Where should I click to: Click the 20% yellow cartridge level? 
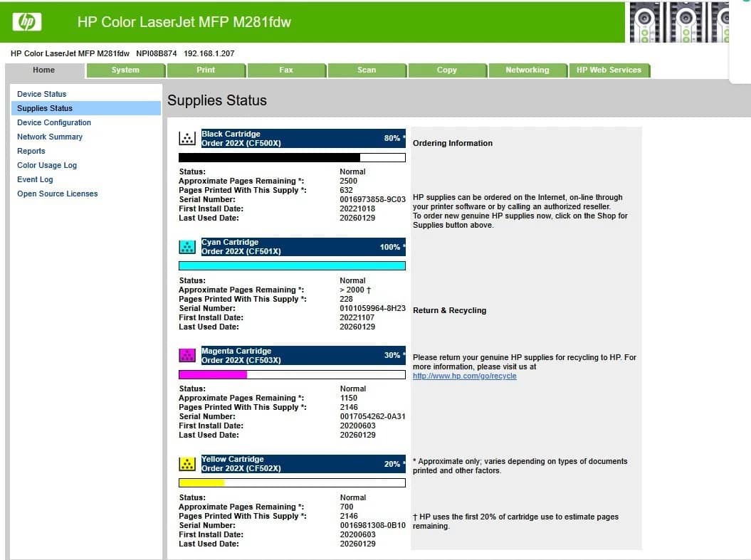coord(392,464)
